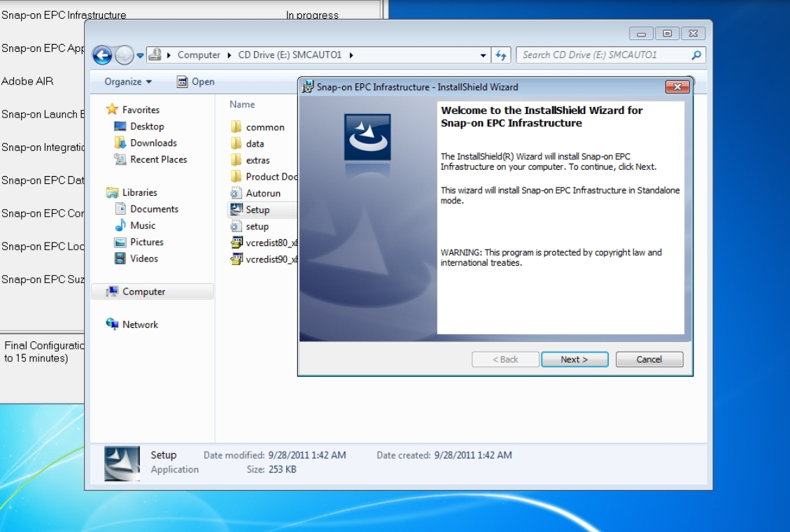Click Cancel in the InstallShield Wizard

click(x=649, y=359)
